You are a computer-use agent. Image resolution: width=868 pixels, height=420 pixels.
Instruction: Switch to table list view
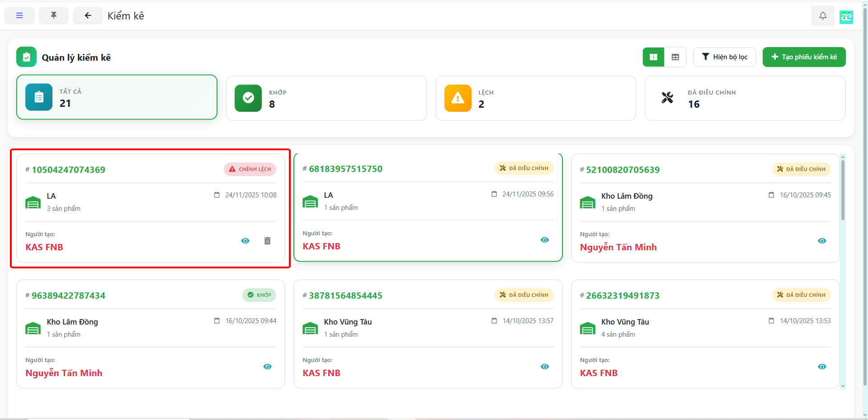click(x=675, y=57)
